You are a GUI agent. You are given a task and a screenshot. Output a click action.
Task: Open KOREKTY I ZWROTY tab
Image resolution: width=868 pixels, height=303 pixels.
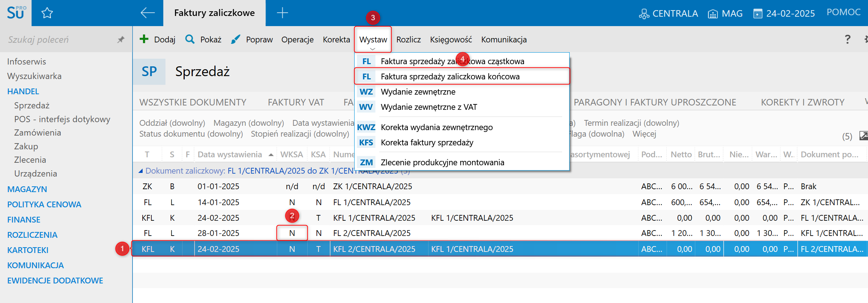(x=803, y=102)
